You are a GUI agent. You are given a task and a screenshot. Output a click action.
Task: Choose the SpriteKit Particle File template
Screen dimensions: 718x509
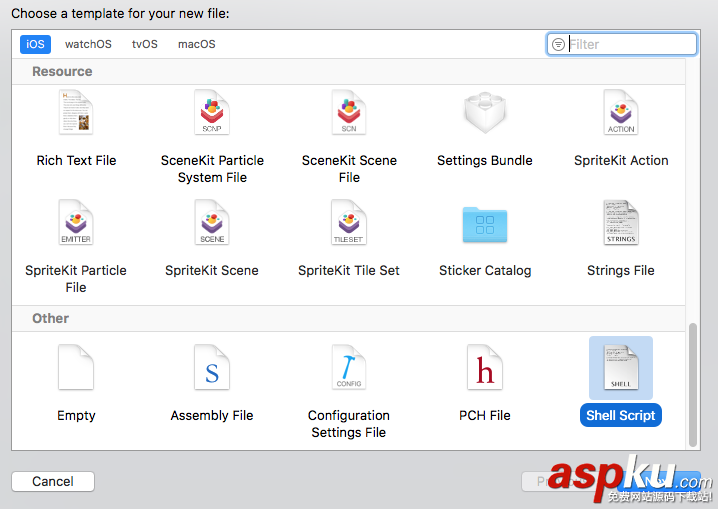tap(76, 223)
